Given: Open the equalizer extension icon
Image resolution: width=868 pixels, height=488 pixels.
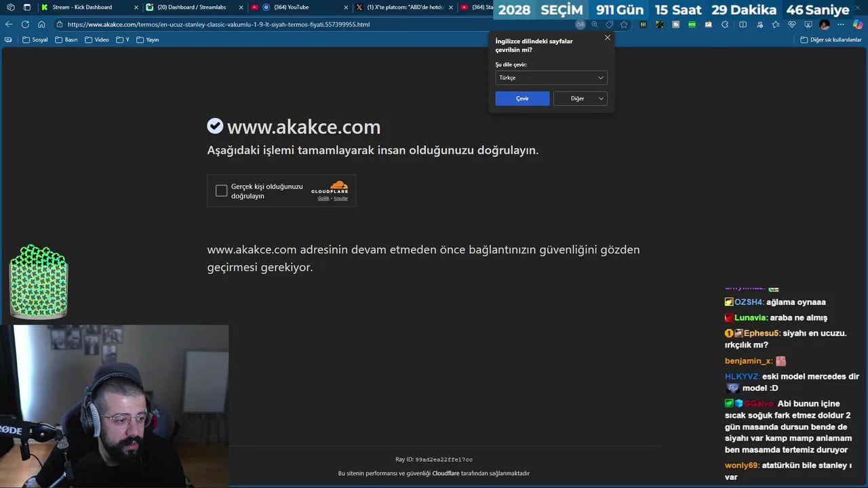Looking at the screenshot, I should tap(643, 24).
